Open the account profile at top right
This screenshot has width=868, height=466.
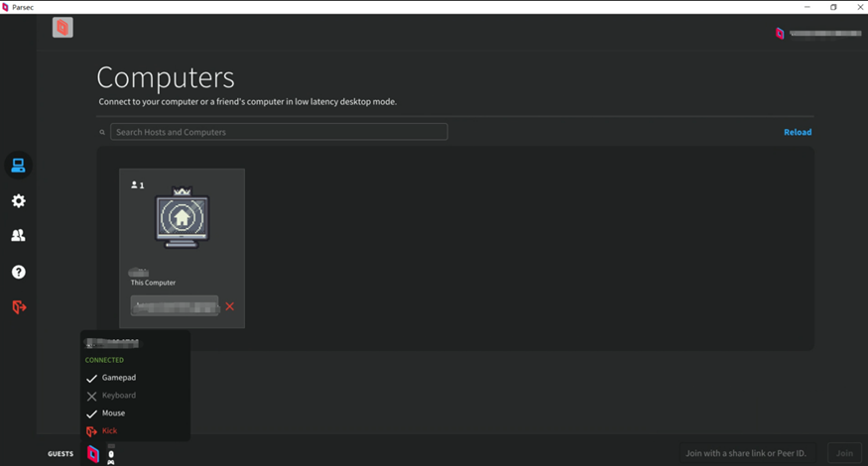[x=818, y=34]
